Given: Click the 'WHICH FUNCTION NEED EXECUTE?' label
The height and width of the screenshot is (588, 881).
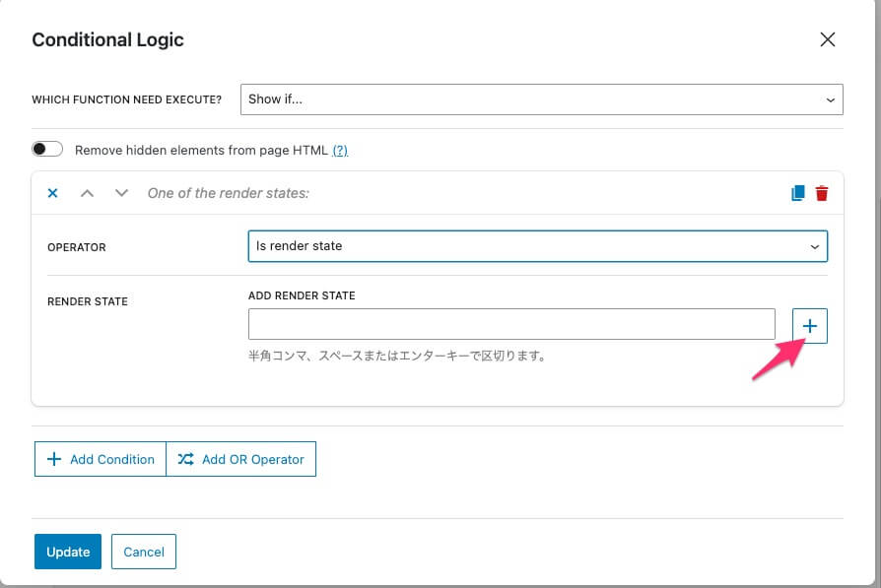Looking at the screenshot, I should (126, 99).
